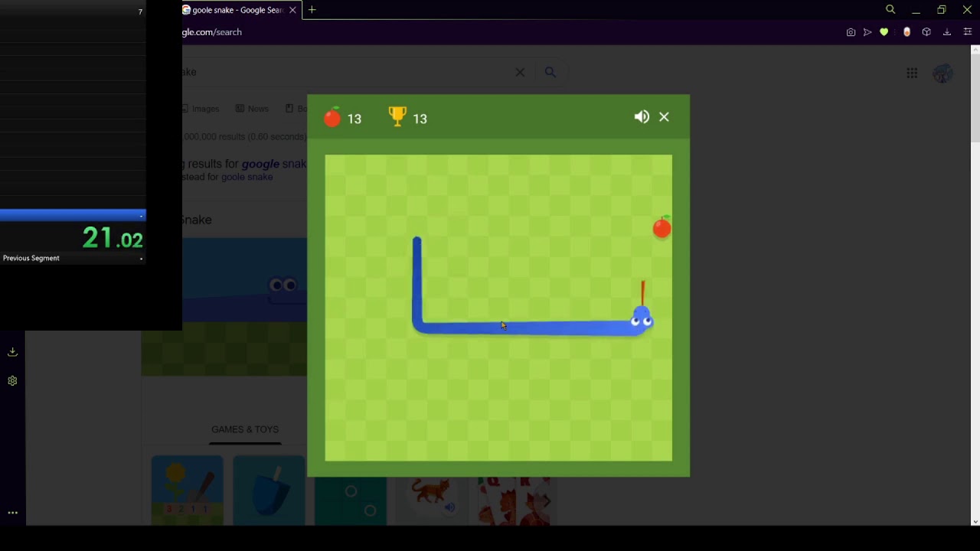
Task: Open the easy setup sliders icon
Action: point(968,32)
